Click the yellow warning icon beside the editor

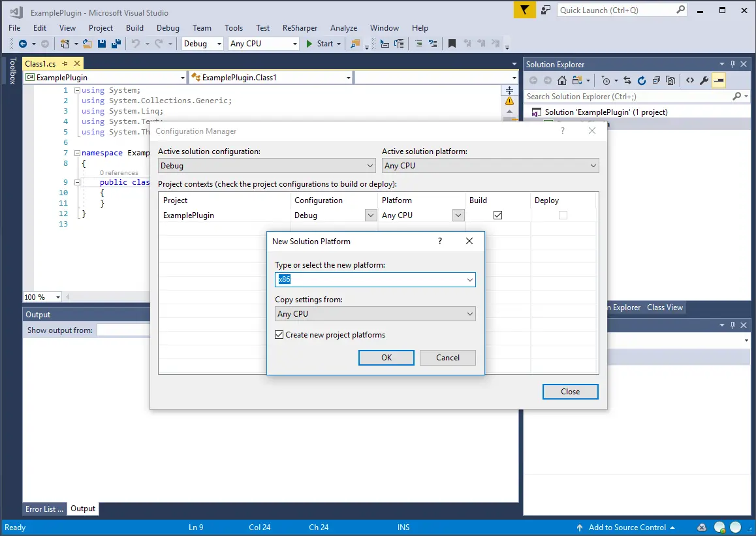(509, 101)
